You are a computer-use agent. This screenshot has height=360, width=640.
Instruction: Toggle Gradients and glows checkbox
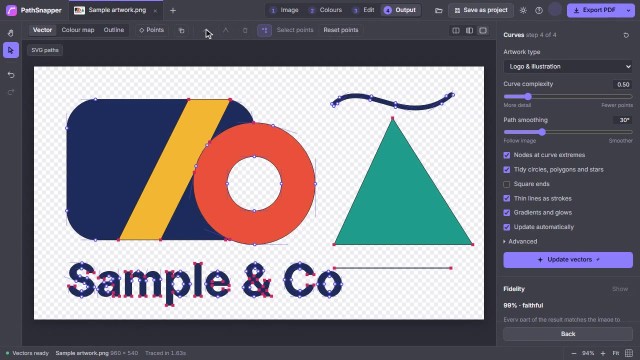507,213
